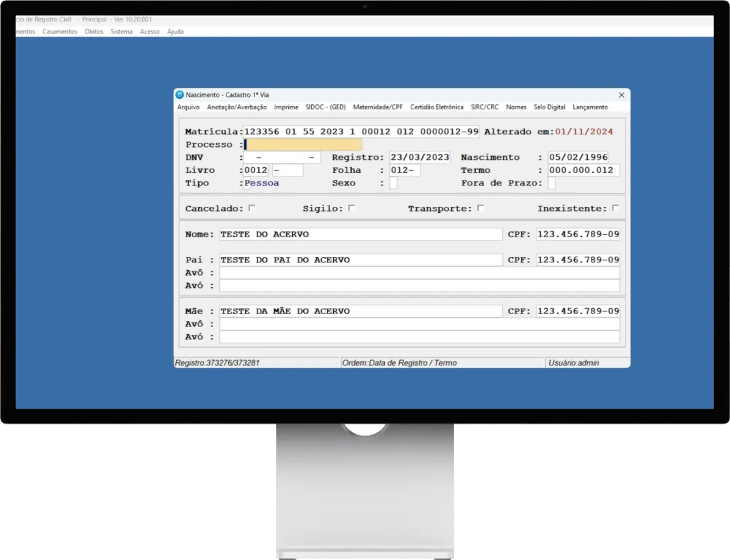Image resolution: width=730 pixels, height=560 pixels.
Task: Enable the Cancelado checkbox
Action: (251, 208)
